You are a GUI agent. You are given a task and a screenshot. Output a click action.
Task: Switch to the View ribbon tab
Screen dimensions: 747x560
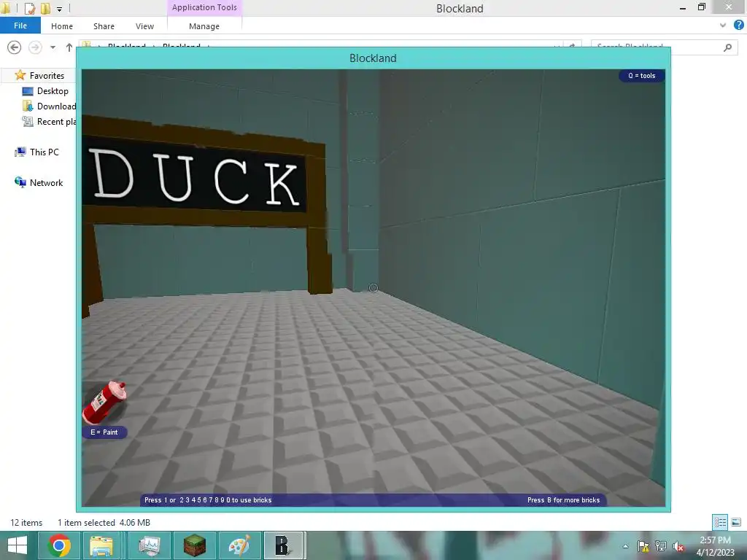tap(144, 26)
